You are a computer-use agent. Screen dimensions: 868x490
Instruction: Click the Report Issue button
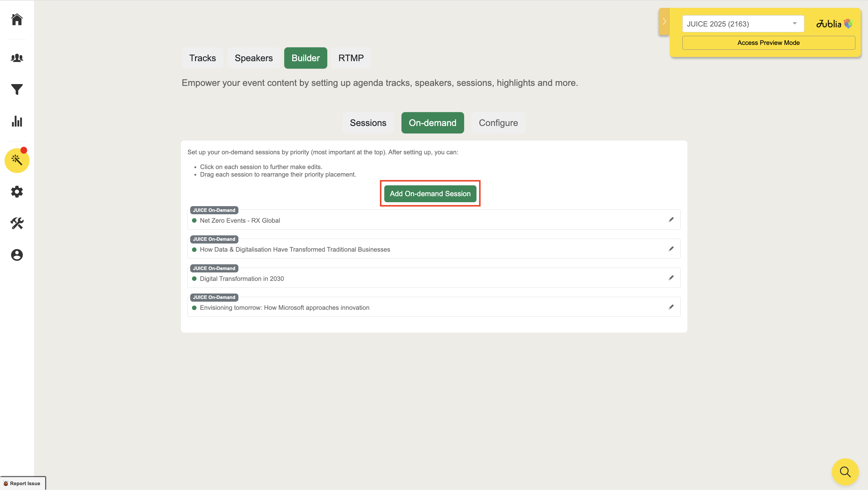[x=22, y=483]
